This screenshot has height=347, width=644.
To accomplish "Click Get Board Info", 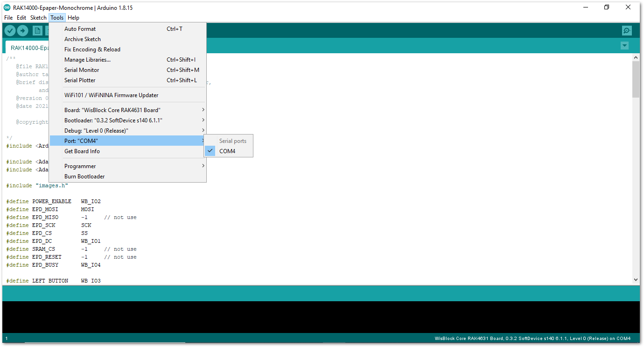I will (127, 151).
